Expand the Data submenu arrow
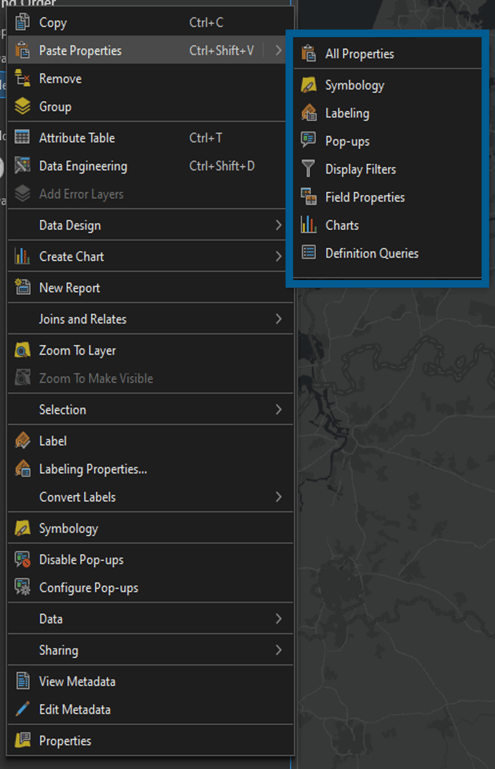Viewport: 495px width, 769px height. pos(278,619)
